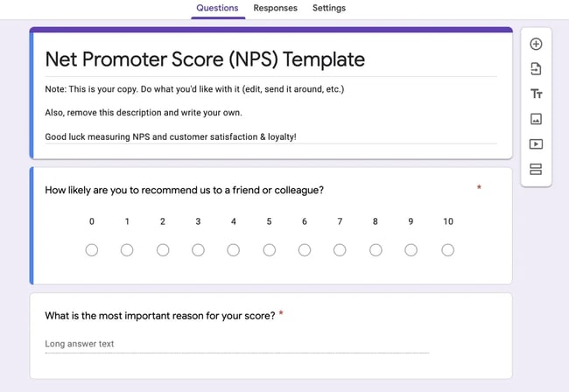Click the Add question plus icon

[x=536, y=44]
